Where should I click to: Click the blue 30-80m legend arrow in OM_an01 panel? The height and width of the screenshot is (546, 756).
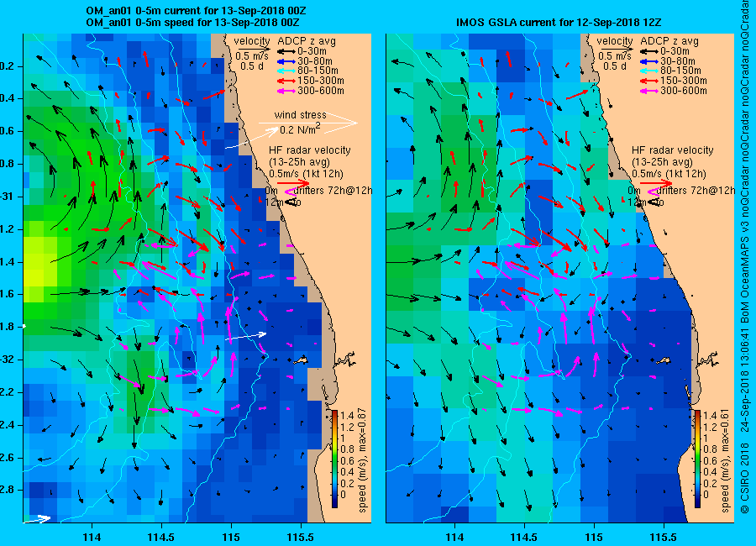pos(286,61)
